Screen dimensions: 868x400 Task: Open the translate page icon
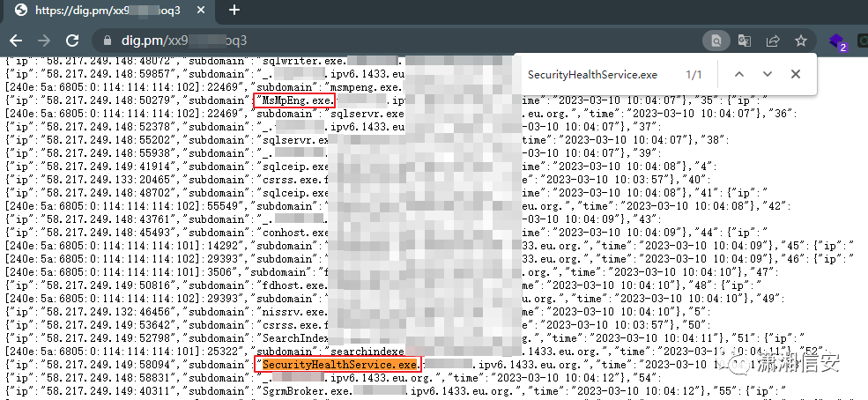click(745, 41)
